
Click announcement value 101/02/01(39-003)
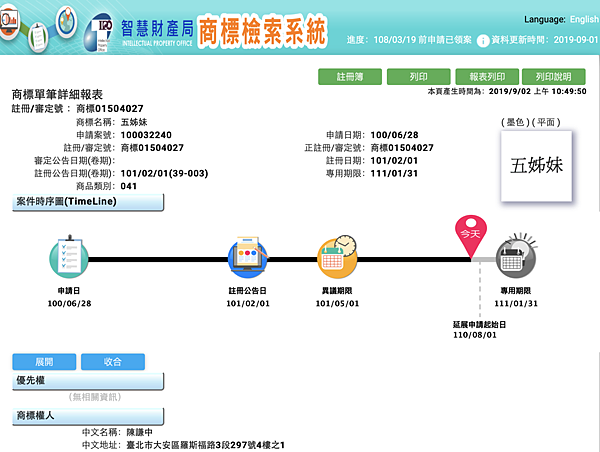point(165,174)
